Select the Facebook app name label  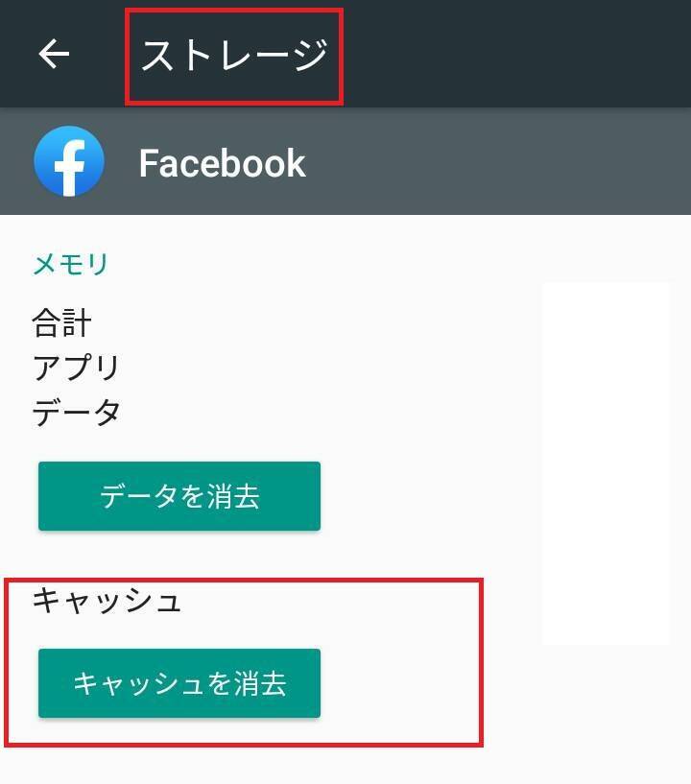pyautogui.click(x=222, y=163)
